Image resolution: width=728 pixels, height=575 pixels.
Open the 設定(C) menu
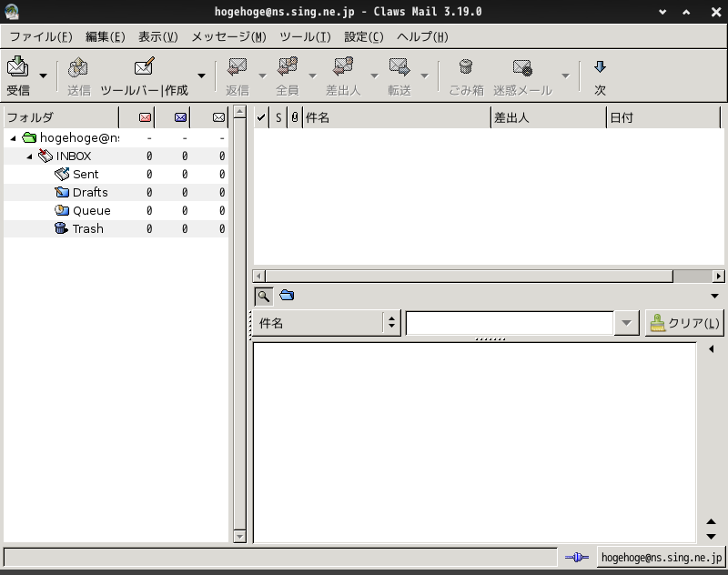tap(363, 36)
